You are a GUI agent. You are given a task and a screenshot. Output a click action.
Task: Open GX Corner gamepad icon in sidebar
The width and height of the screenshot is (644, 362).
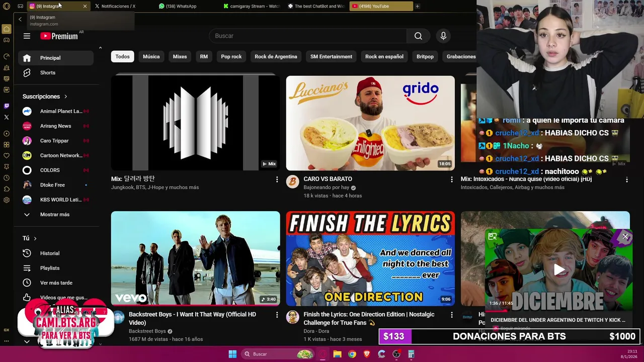[x=7, y=40]
